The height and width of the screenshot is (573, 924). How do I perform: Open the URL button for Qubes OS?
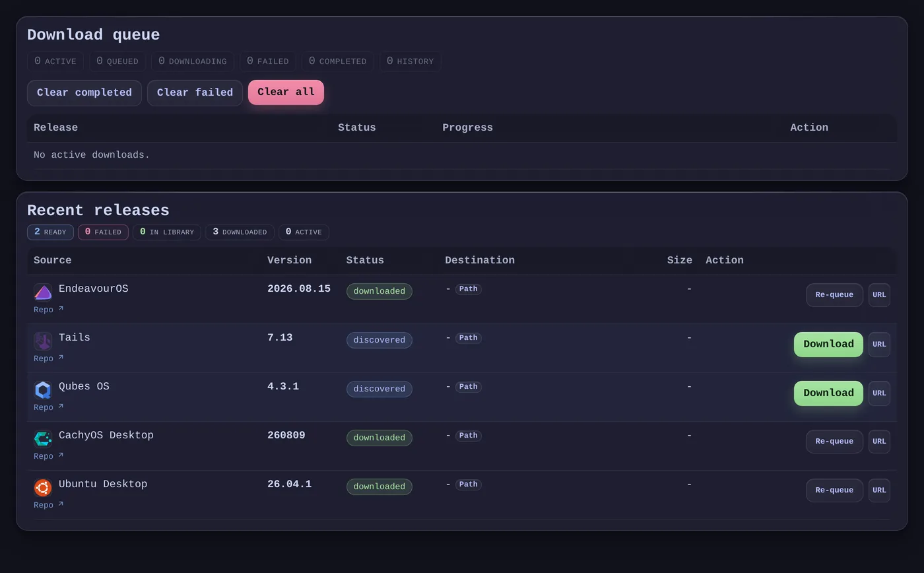[x=879, y=393]
